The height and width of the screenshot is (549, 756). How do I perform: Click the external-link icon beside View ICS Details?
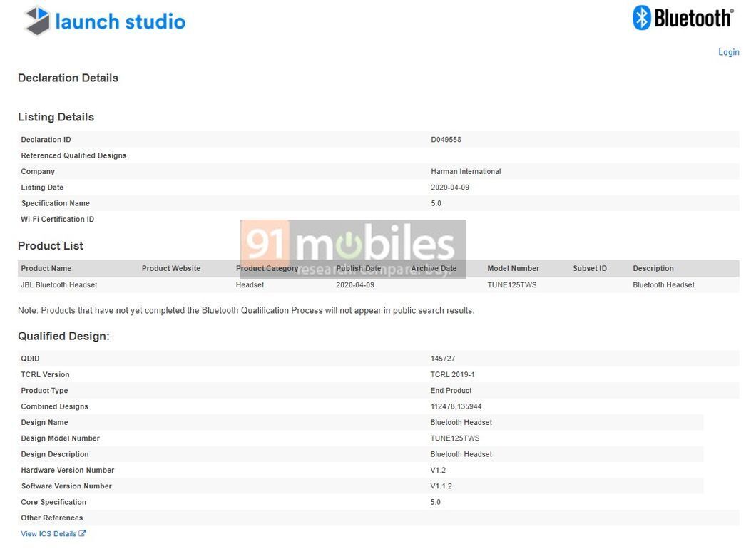tap(83, 533)
